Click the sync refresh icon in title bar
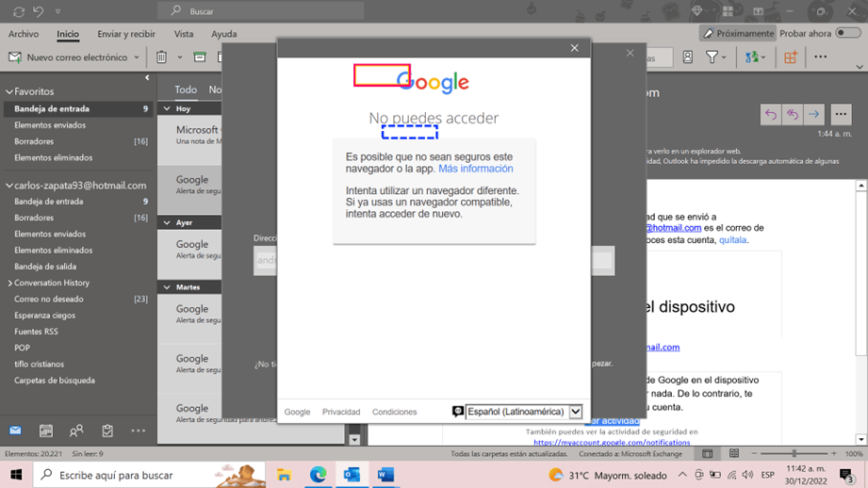The height and width of the screenshot is (488, 868). (x=19, y=11)
